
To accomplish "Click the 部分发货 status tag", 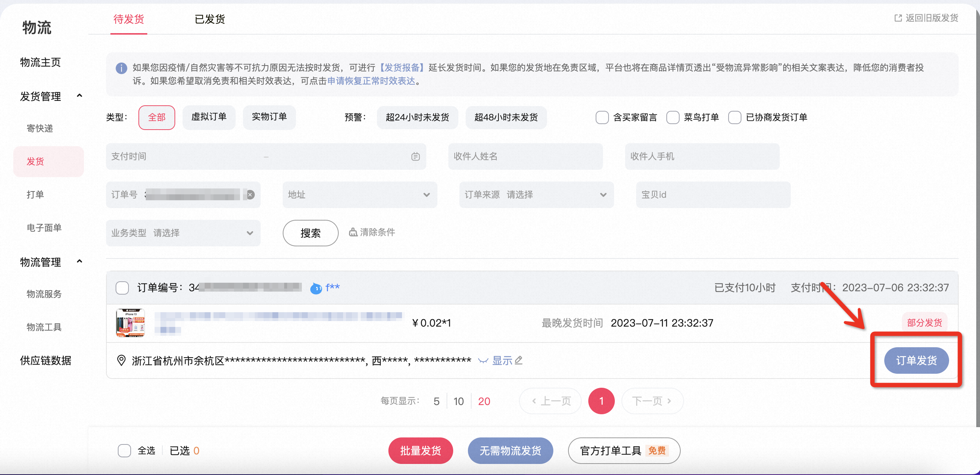I will tap(924, 323).
